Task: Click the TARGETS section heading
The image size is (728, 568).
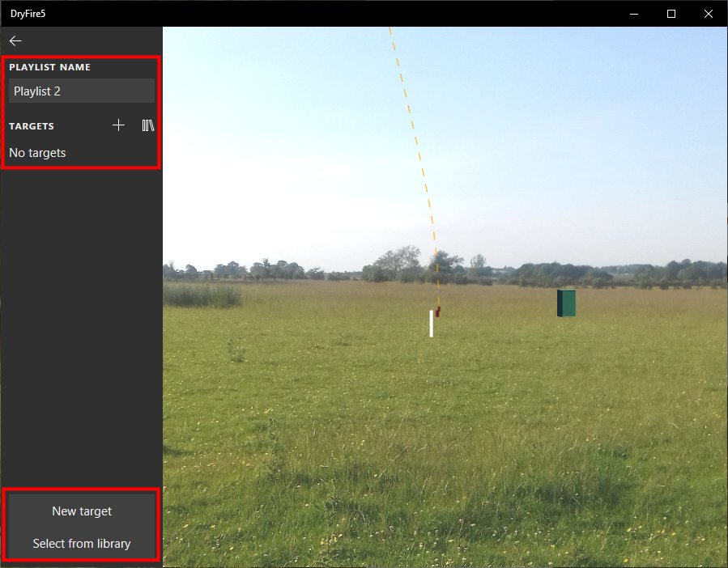Action: pyautogui.click(x=32, y=126)
